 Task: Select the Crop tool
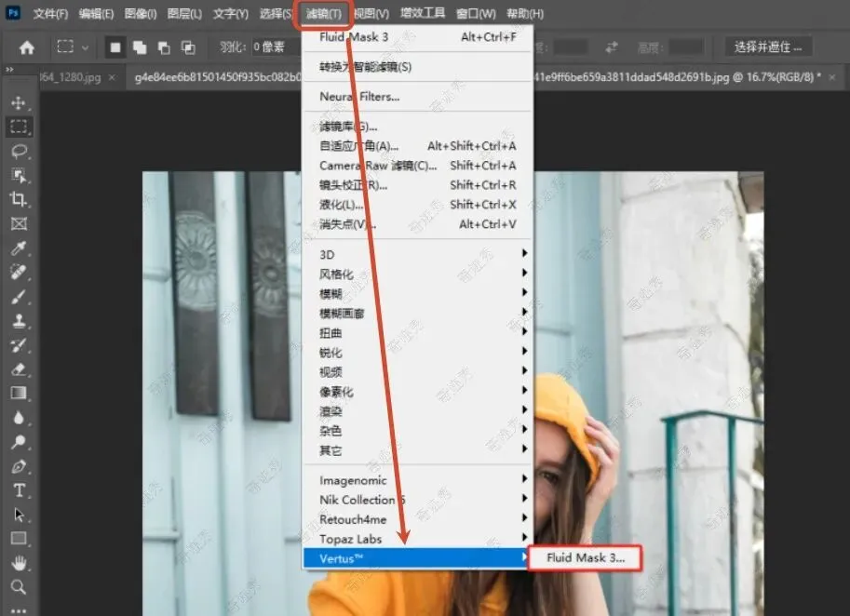tap(19, 199)
